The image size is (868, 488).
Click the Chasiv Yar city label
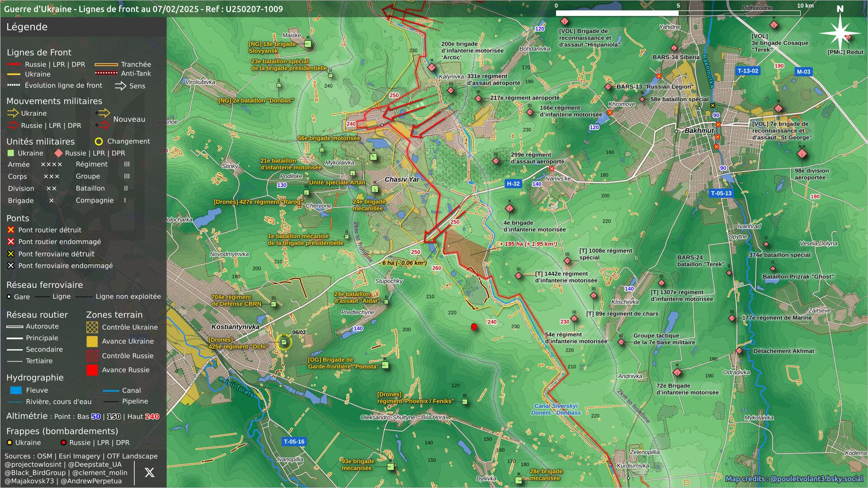(x=402, y=179)
